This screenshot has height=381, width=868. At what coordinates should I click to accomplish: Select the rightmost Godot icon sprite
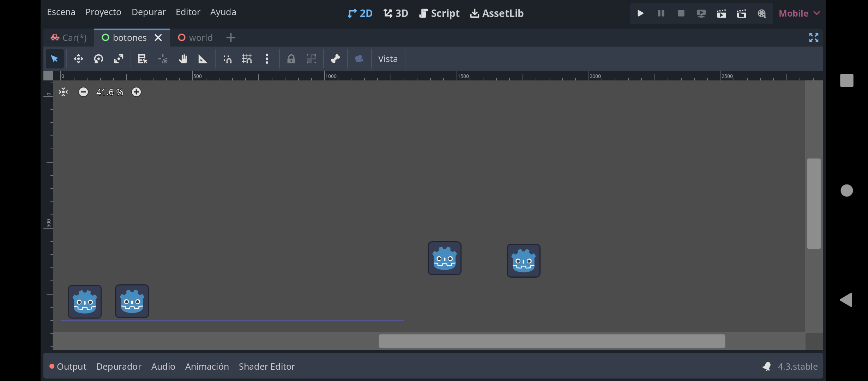point(524,261)
